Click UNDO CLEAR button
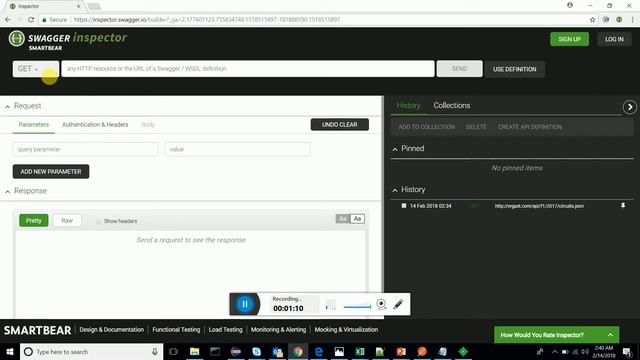 340,124
